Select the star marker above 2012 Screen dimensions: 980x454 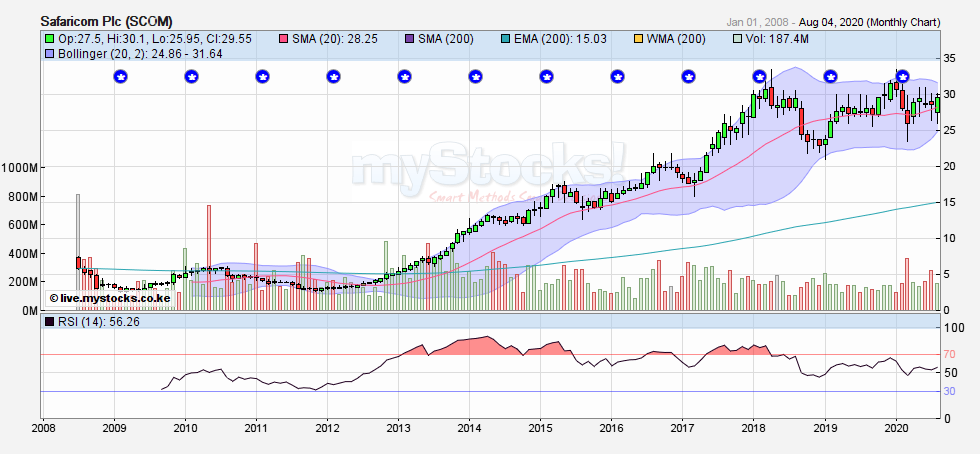pos(333,76)
